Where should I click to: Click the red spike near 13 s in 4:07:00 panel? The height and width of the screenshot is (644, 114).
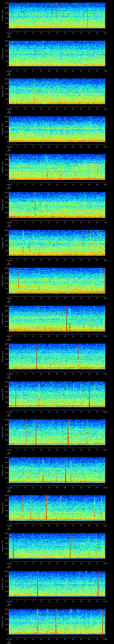tap(30, 241)
